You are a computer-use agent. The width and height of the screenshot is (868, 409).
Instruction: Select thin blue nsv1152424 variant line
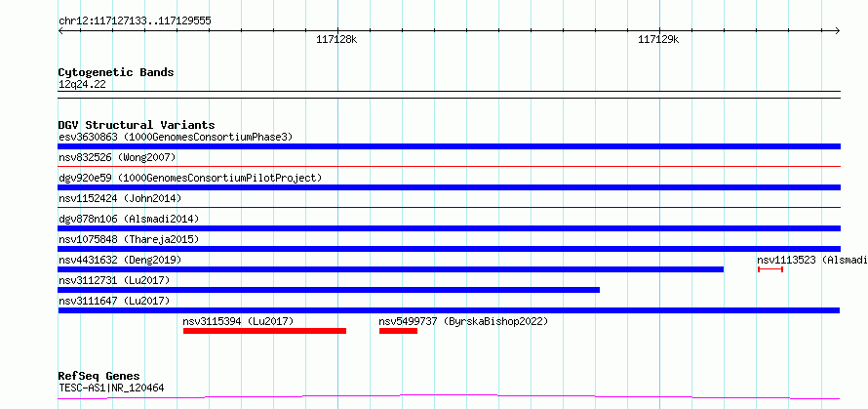click(449, 207)
